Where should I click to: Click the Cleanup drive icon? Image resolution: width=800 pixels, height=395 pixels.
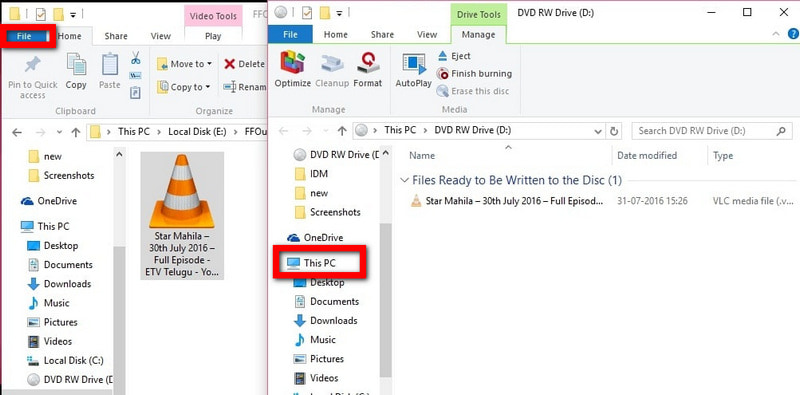tap(332, 69)
